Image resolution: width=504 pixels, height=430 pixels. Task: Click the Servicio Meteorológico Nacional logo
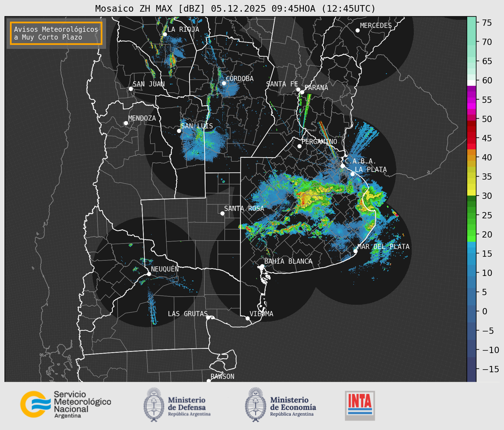[x=65, y=404]
